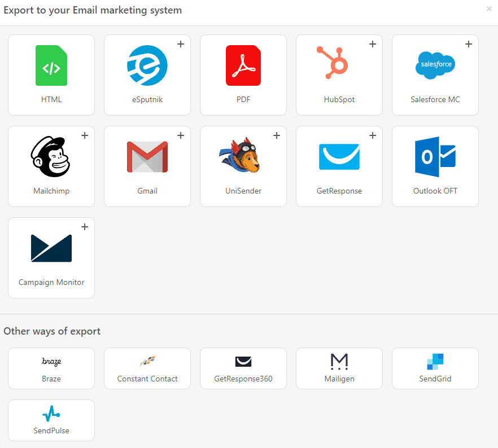Select the Mailigen export icon
The width and height of the screenshot is (498, 448).
coord(339,368)
